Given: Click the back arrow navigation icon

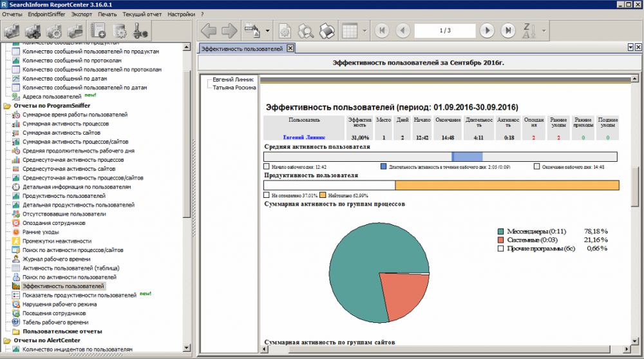Looking at the screenshot, I should pos(209,30).
